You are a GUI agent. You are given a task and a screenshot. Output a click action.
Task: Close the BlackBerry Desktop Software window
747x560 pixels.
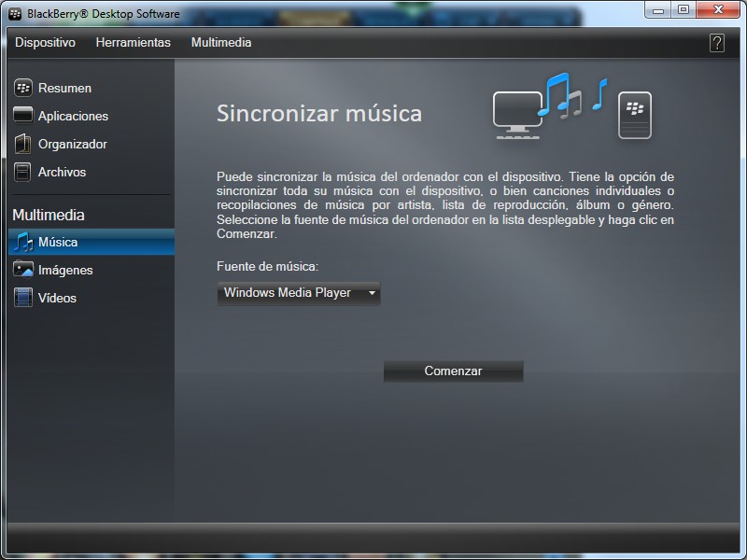tap(718, 10)
